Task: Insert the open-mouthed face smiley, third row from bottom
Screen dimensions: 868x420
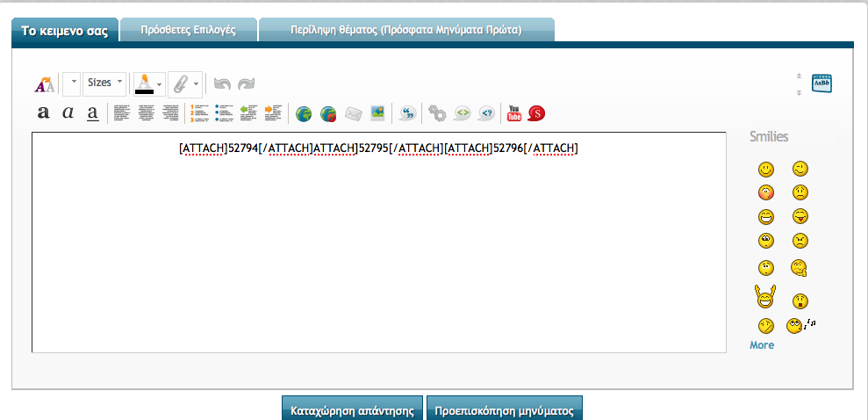Action: 766,268
